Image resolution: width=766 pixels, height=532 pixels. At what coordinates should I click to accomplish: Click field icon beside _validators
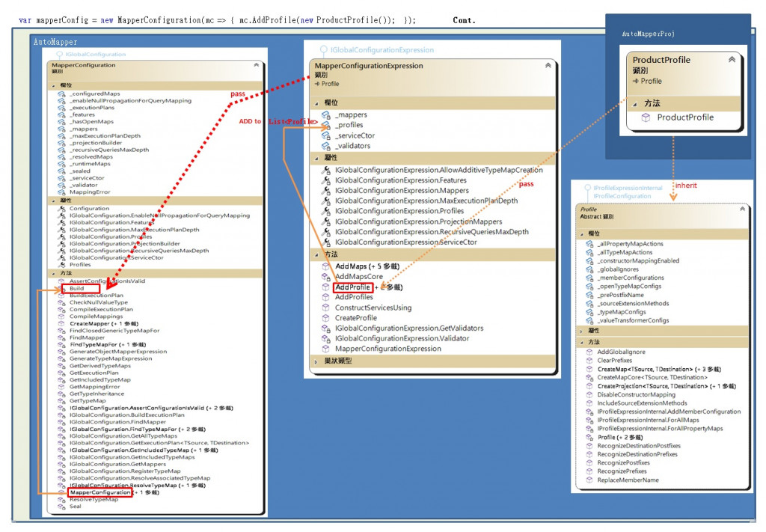(x=326, y=146)
